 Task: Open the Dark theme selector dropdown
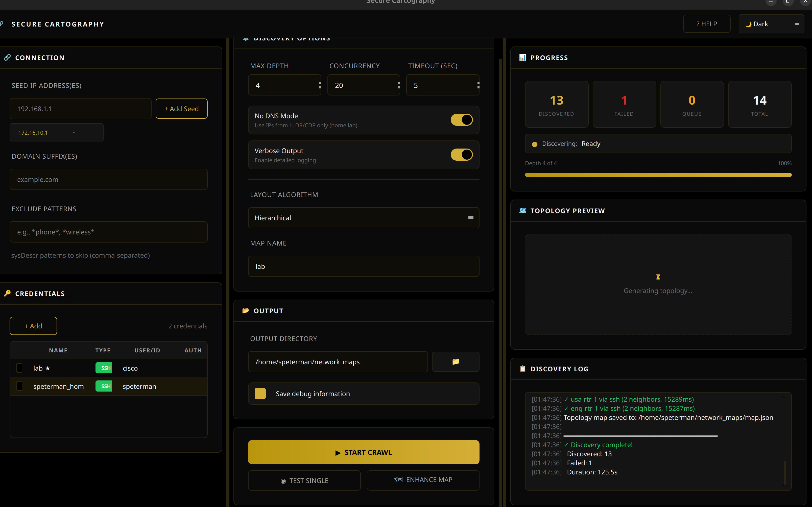pos(771,24)
